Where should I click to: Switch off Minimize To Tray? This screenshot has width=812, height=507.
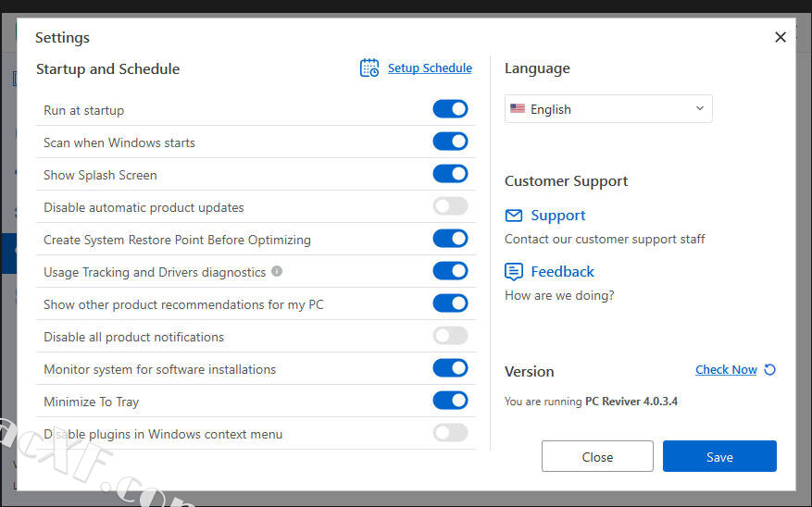(x=450, y=401)
